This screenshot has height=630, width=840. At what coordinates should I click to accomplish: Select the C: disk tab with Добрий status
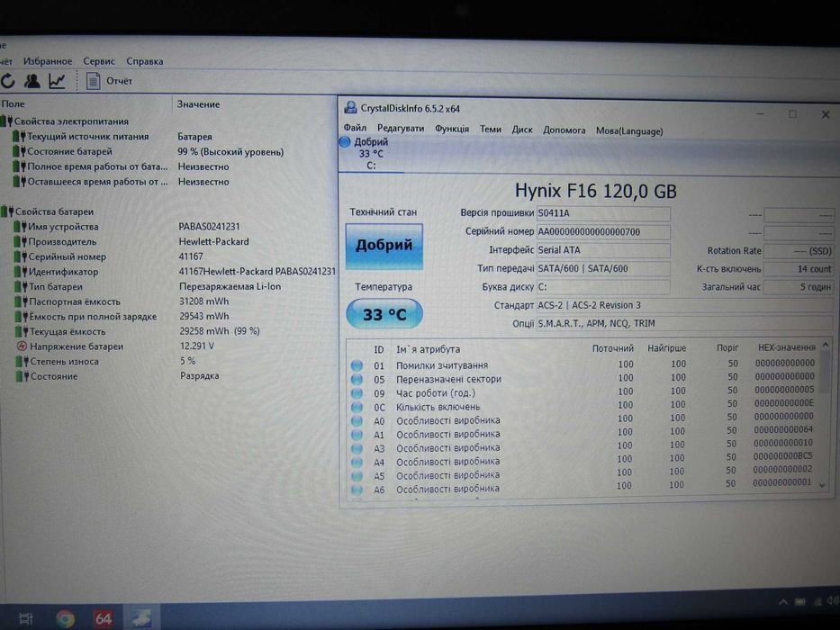(371, 154)
